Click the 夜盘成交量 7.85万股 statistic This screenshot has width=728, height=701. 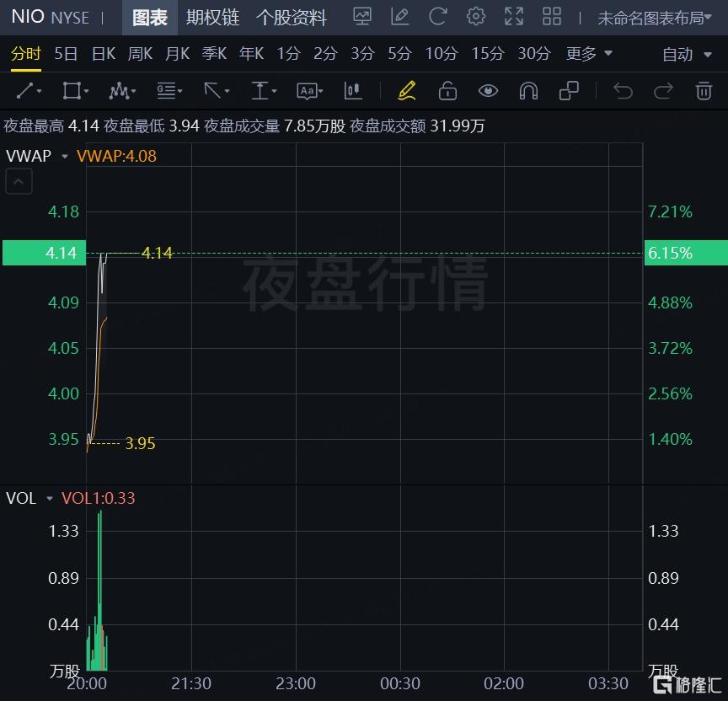coord(275,126)
